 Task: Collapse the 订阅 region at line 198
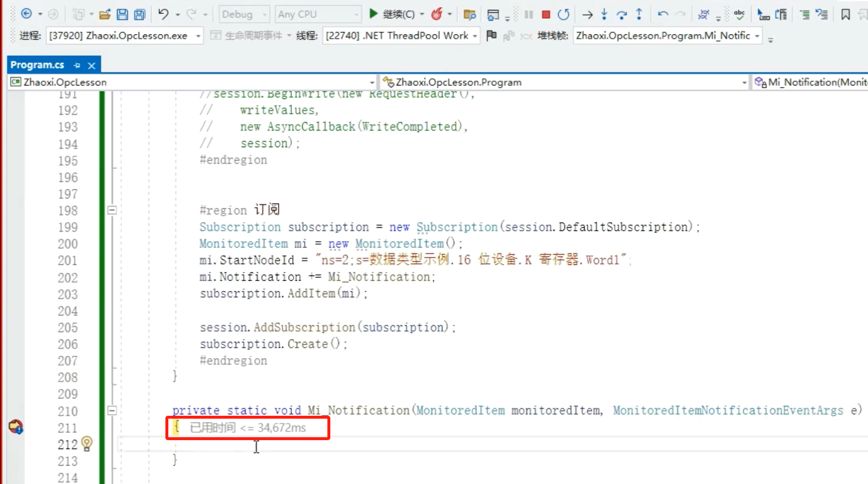point(112,211)
